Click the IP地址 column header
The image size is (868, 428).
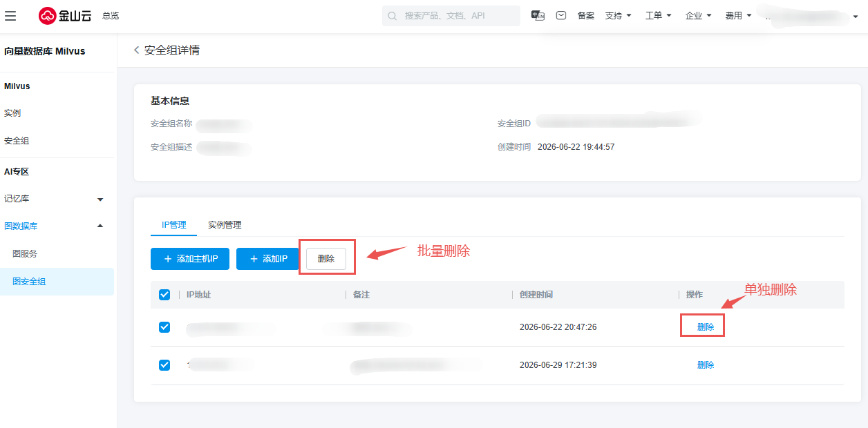[x=199, y=295]
